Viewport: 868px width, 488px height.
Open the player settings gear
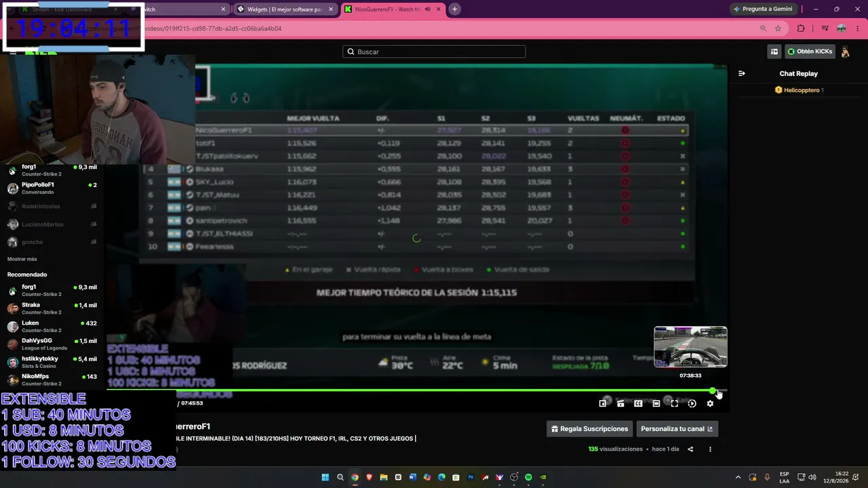(710, 403)
